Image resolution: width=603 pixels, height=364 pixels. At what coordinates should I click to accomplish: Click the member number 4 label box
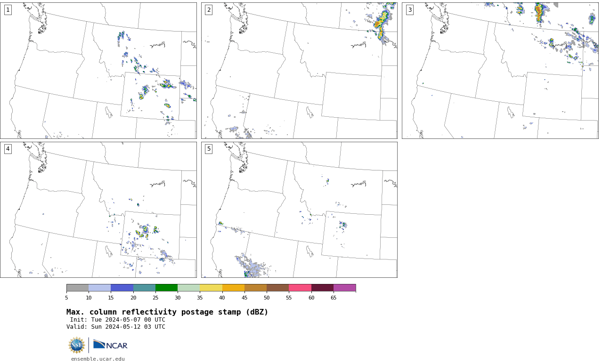tap(8, 149)
